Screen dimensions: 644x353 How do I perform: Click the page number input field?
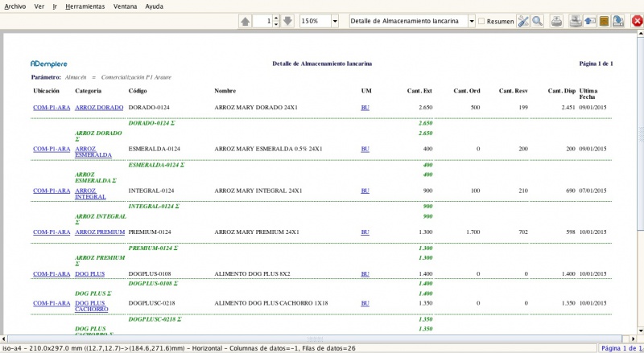click(263, 21)
